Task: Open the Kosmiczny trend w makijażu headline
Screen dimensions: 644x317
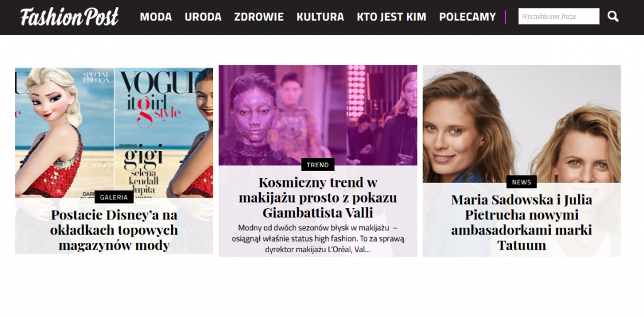Action: coord(318,197)
